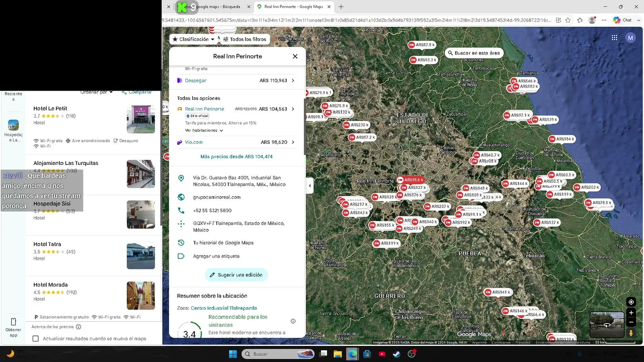Open the Hotel Tatra result
Screen dimensions: 644x362
click(x=94, y=256)
